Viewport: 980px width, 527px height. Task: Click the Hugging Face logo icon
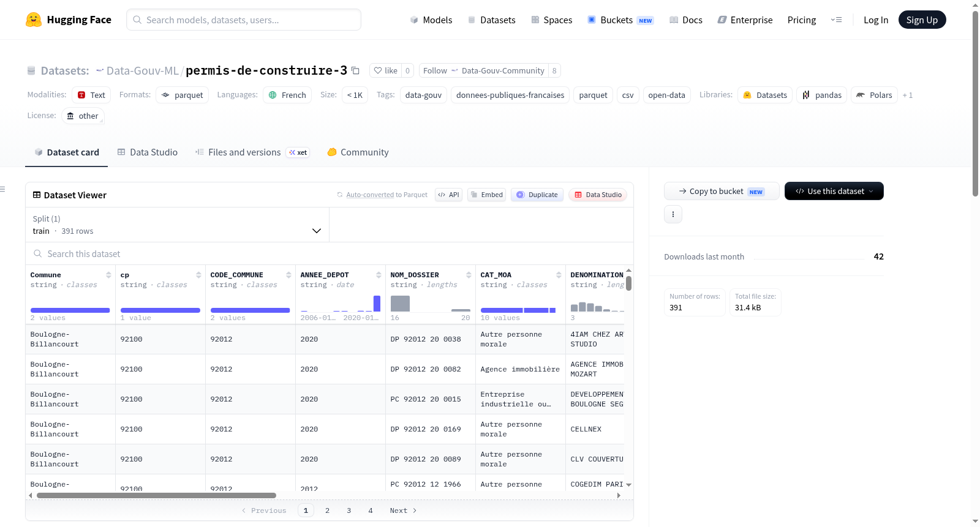[x=34, y=20]
